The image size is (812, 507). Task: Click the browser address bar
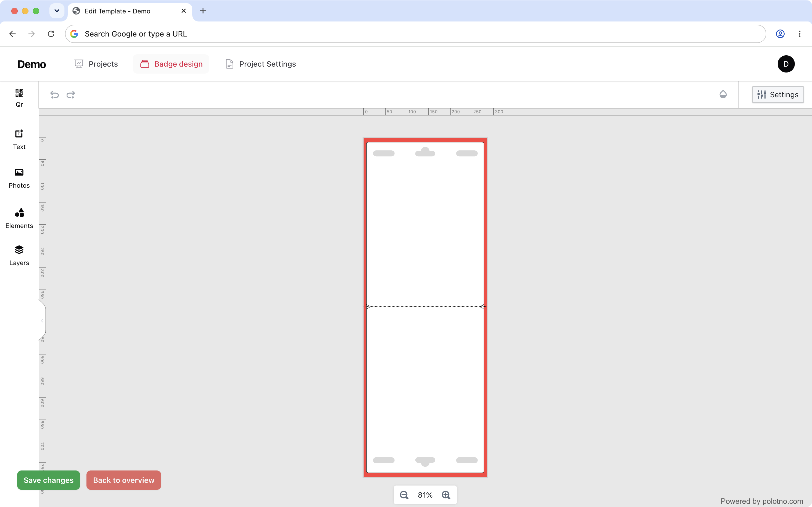point(415,34)
